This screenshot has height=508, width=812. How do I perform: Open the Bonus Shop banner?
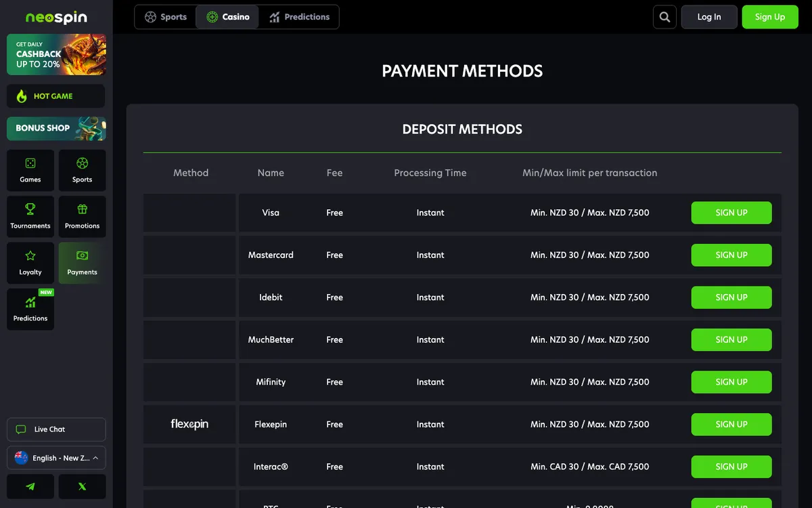[x=56, y=128]
